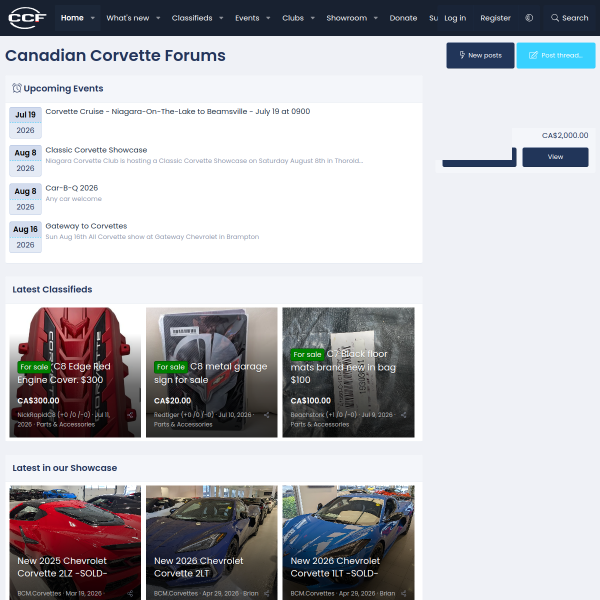Click the CA$100.00 price text
Viewport: 600px width, 600px height.
tap(310, 401)
